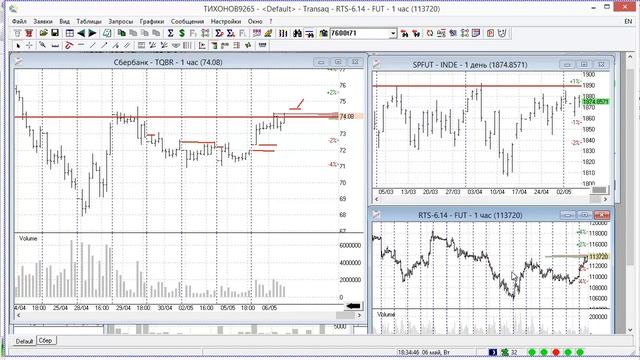
Task: Click left scroll arrow of SPFUT chart
Action: [376, 199]
